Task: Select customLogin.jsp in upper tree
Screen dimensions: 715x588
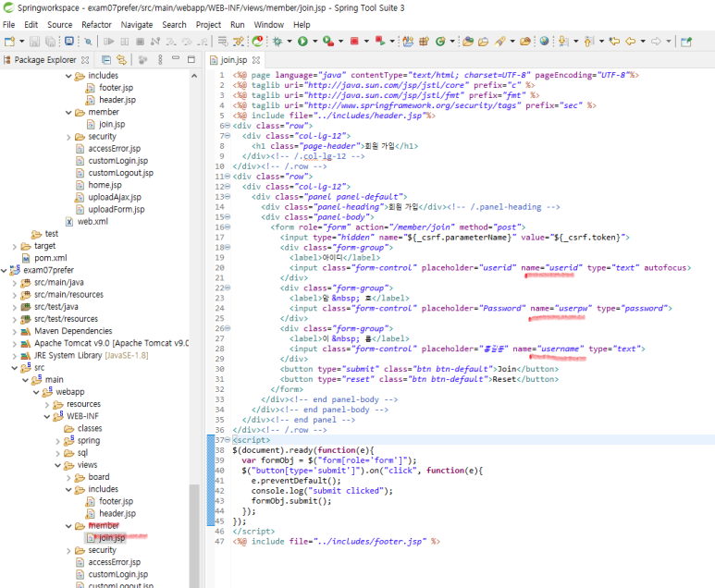Action: pyautogui.click(x=117, y=161)
